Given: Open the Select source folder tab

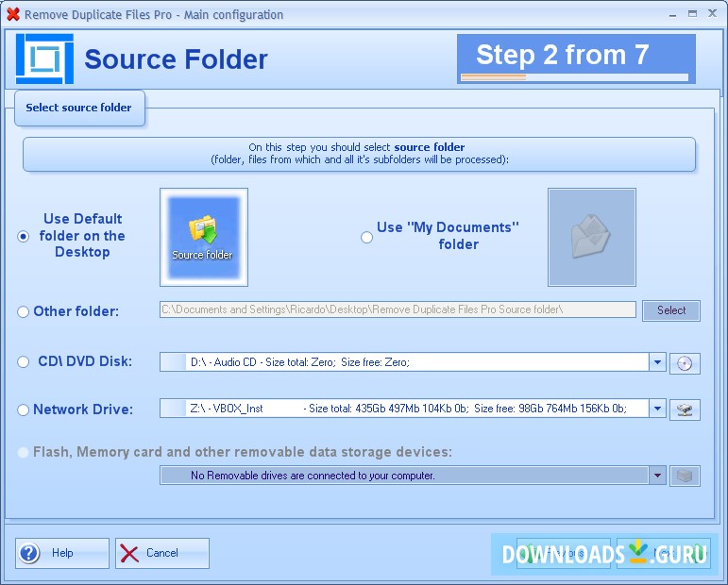Looking at the screenshot, I should 80,108.
